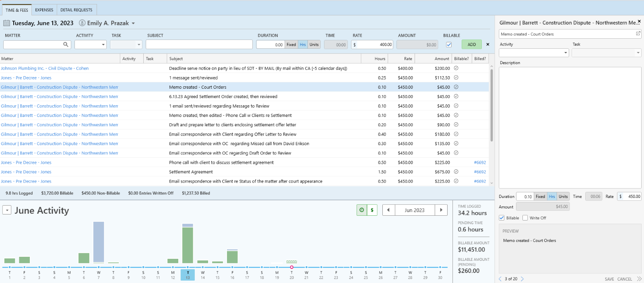Screen dimensions: 644x283
Task: Click billable icon on Draft Order to Review row
Action: [x=456, y=153]
